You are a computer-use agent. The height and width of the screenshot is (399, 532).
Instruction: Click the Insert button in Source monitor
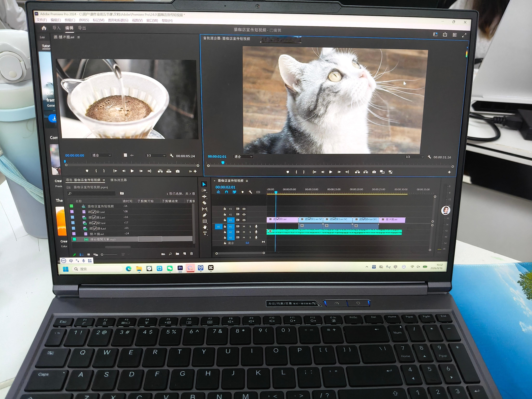pos(160,171)
